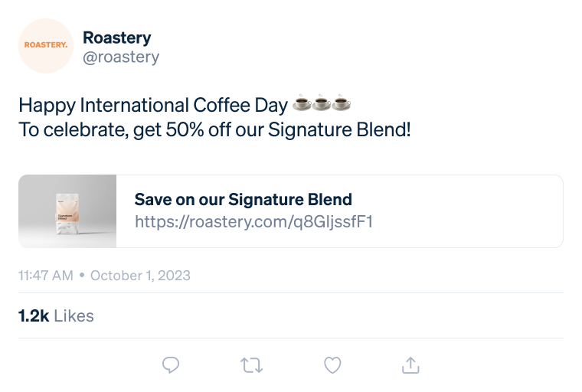The image size is (582, 392).
Task: Click the 11:47 AM timestamp
Action: pos(46,276)
